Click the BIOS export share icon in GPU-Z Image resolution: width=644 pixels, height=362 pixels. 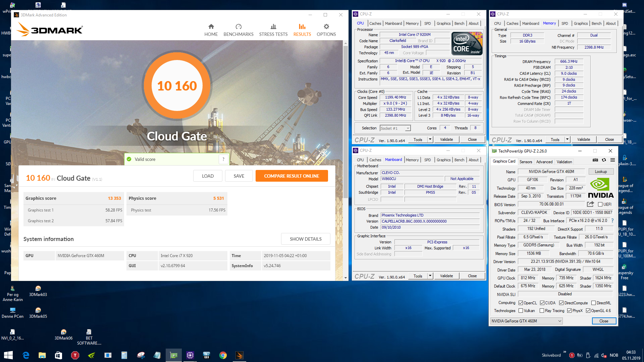[x=591, y=204]
